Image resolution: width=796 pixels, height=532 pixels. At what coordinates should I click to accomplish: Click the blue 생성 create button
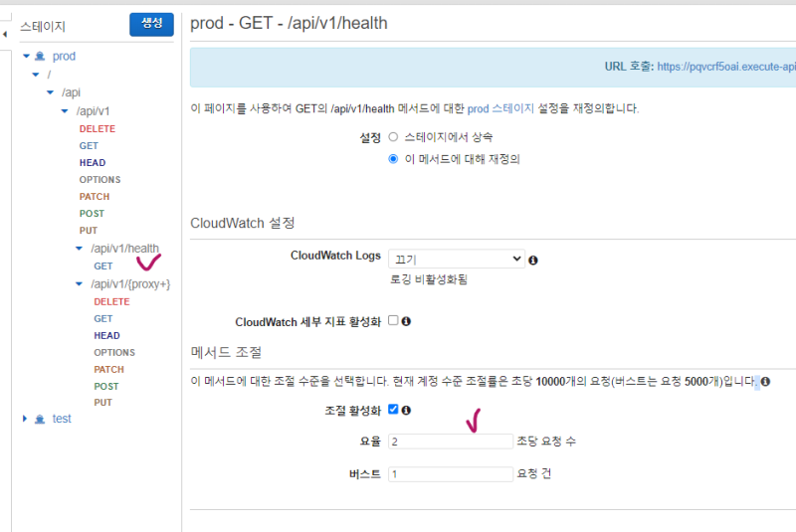click(151, 25)
